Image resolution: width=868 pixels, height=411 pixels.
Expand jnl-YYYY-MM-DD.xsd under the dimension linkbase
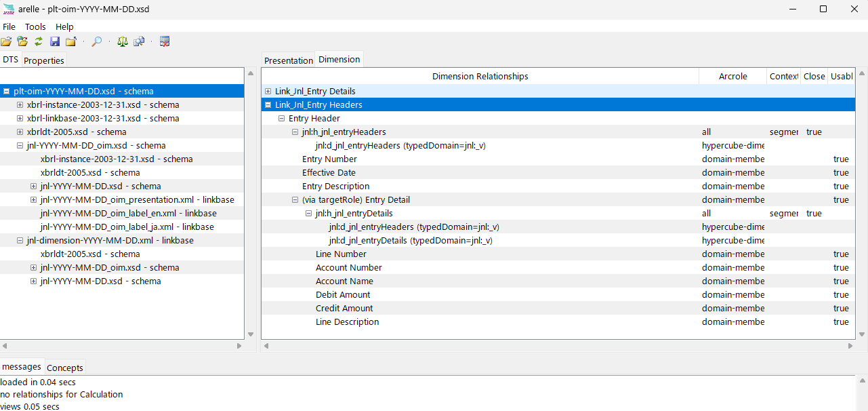[33, 281]
